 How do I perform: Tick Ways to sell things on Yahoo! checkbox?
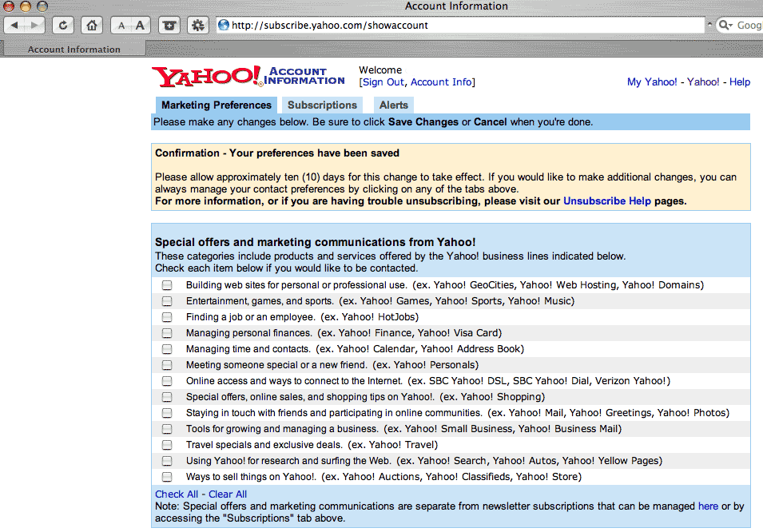[x=167, y=477]
